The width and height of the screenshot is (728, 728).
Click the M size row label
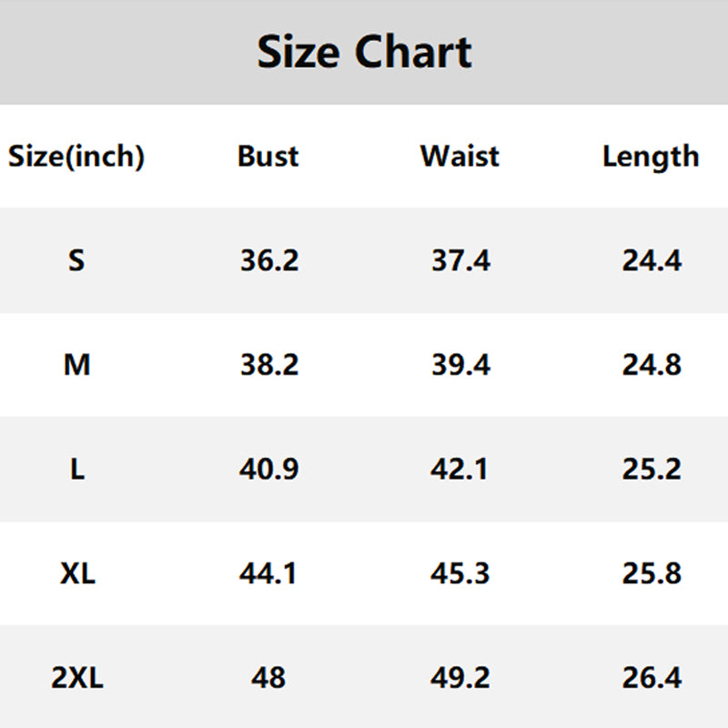click(x=76, y=365)
